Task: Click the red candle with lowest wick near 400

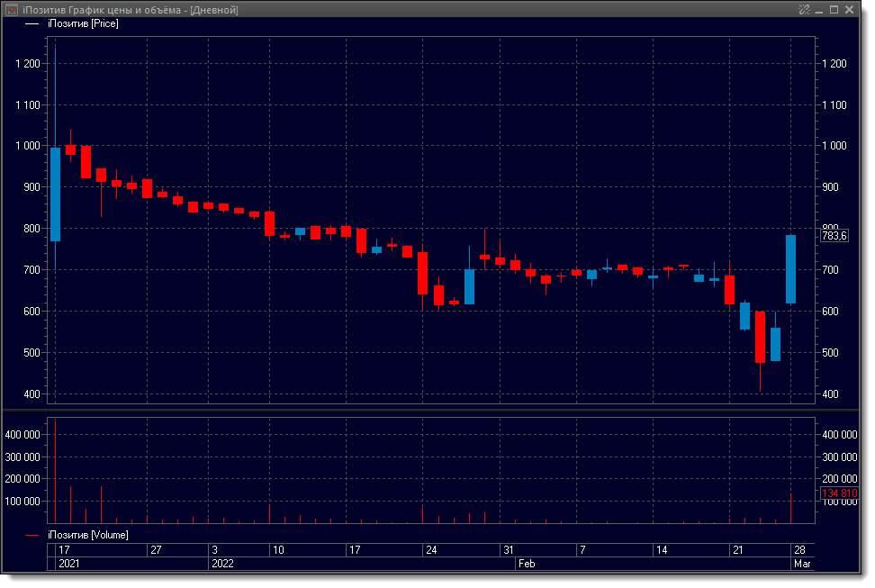Action: (760, 338)
